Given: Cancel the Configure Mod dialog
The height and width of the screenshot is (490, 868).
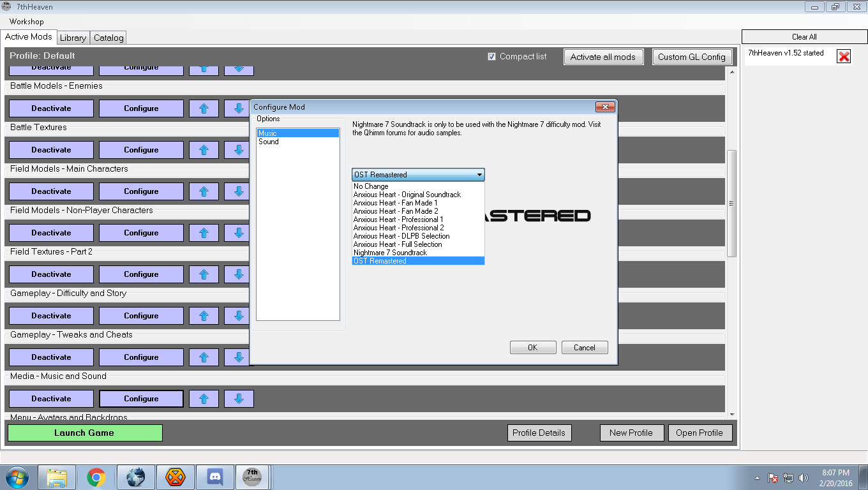Looking at the screenshot, I should (x=585, y=348).
